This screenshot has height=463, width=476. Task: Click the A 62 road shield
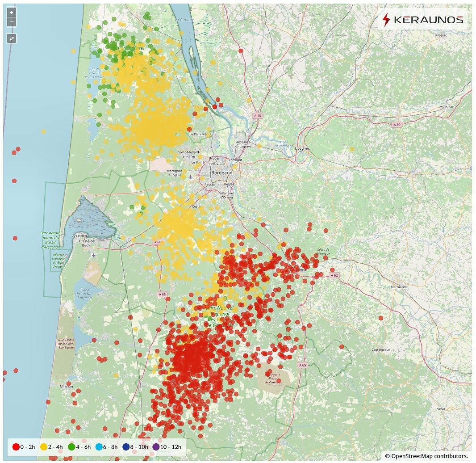[x=334, y=276]
